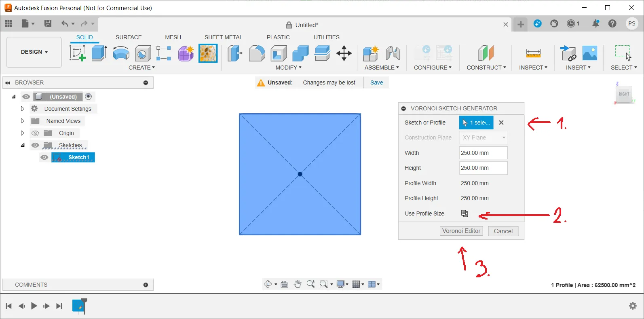
Task: Open the Orbit navigation tool
Action: pyautogui.click(x=268, y=284)
